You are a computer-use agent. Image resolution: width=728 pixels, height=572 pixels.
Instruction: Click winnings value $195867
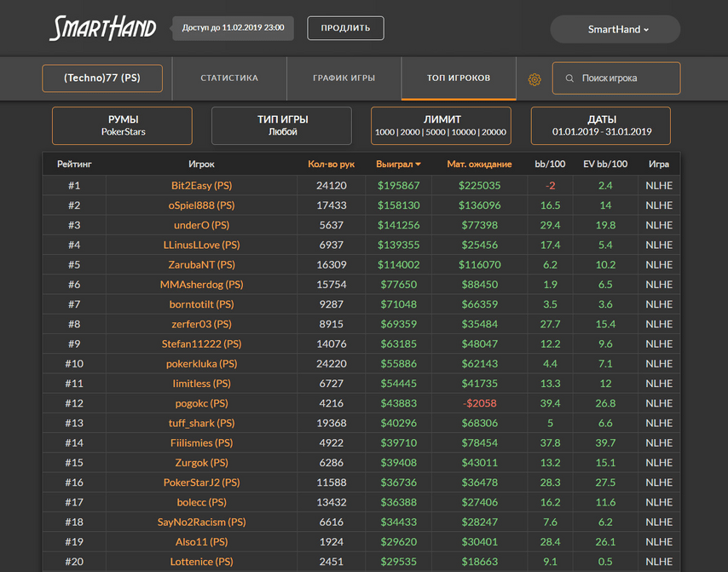[398, 186]
